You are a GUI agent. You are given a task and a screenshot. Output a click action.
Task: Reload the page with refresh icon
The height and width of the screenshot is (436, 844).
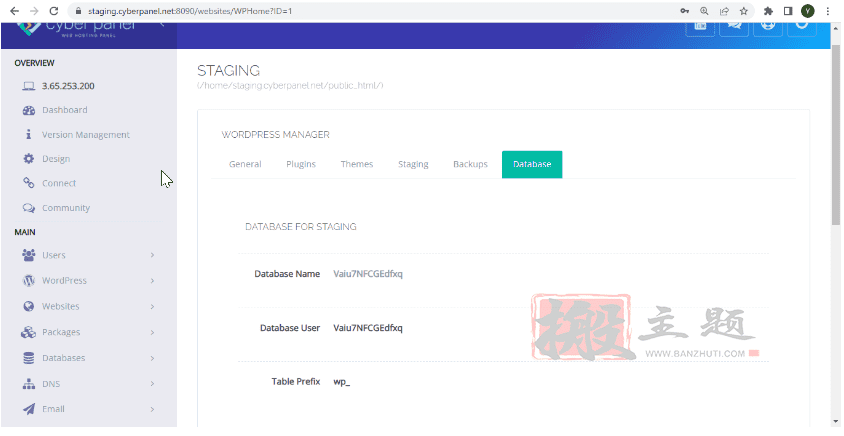pyautogui.click(x=53, y=11)
